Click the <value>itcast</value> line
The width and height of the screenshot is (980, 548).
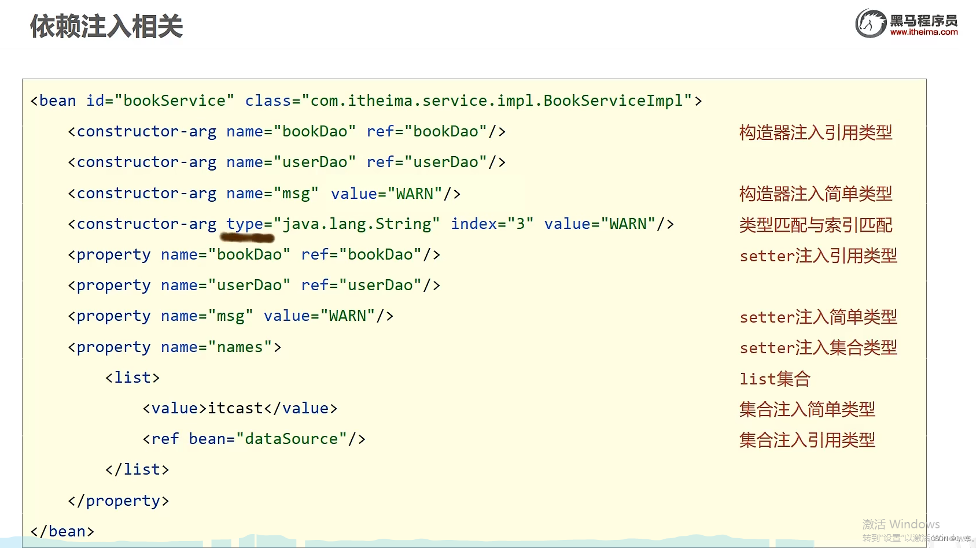tap(240, 409)
